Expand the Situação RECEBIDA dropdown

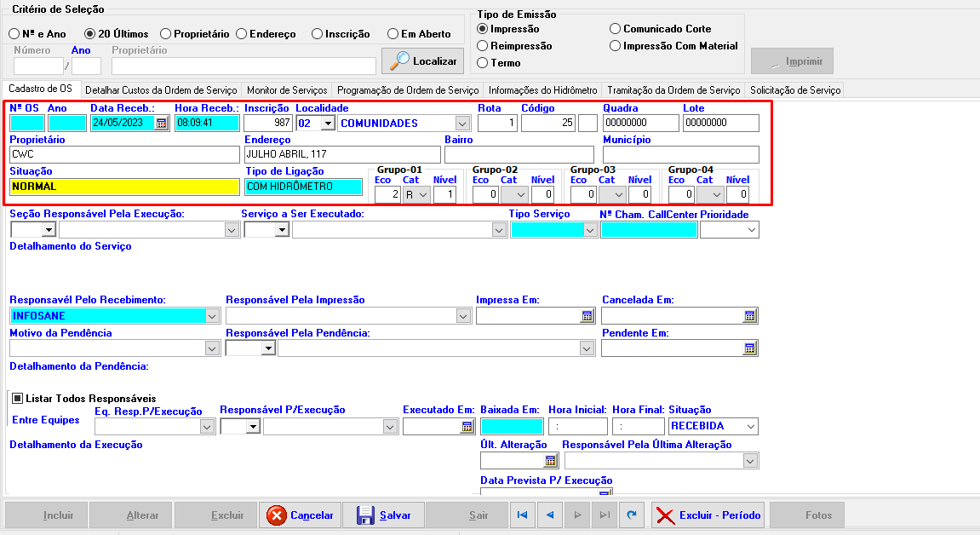click(x=749, y=427)
